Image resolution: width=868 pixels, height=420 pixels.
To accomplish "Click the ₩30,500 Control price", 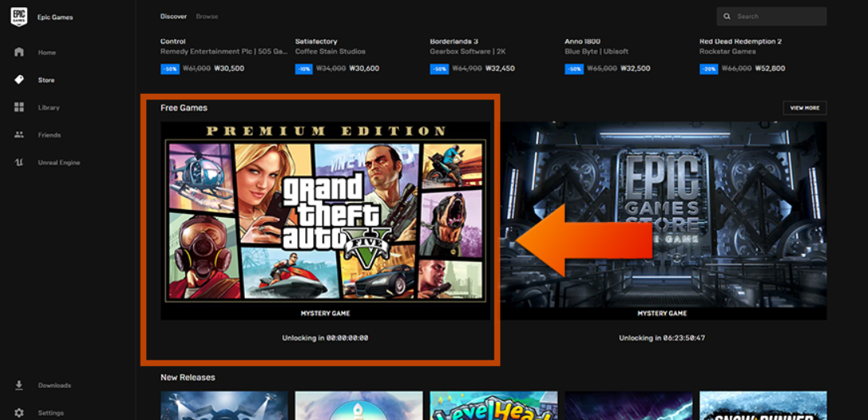I will [x=230, y=69].
